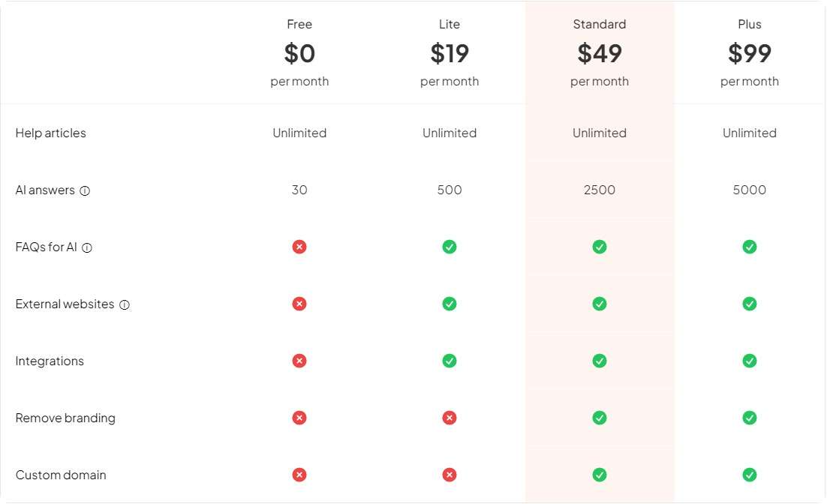
Task: Click the green checkmark for Lite Integrations
Action: 449,361
